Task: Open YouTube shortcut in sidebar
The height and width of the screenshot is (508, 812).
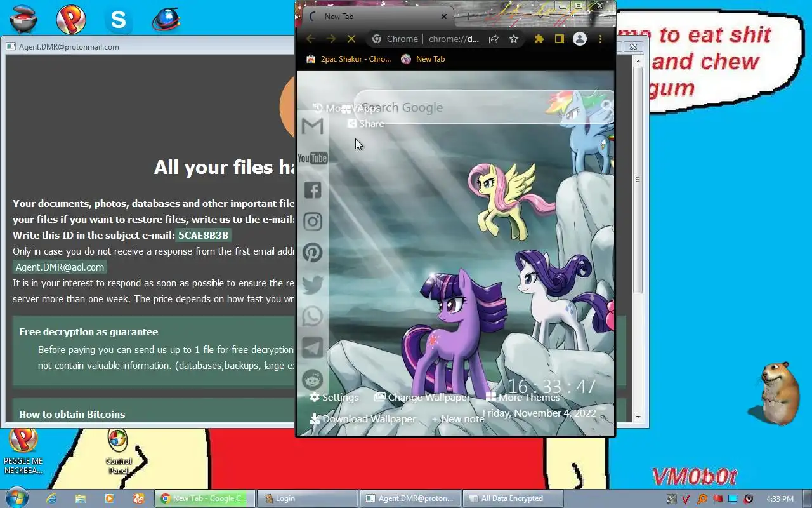Action: (x=312, y=158)
